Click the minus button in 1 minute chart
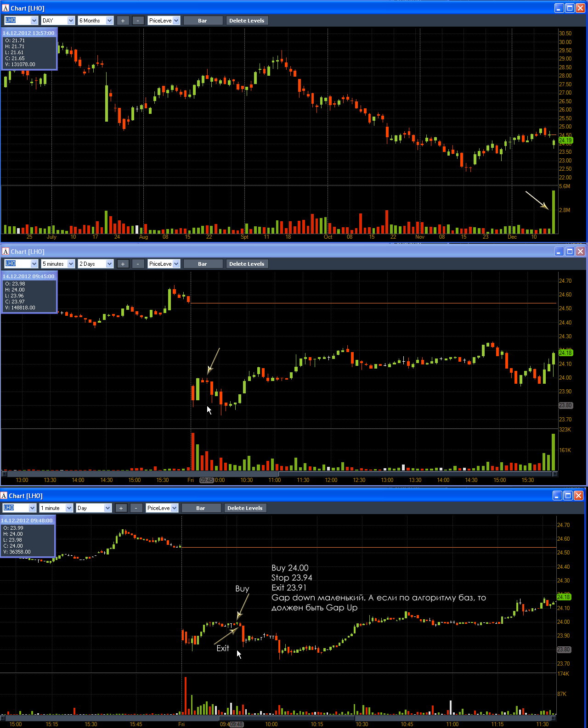 (136, 508)
